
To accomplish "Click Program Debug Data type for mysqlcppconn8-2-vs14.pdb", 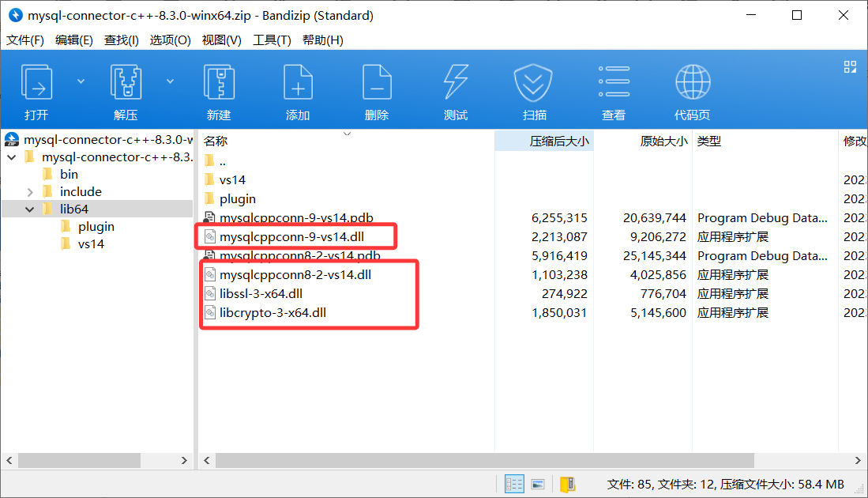I will pos(762,255).
